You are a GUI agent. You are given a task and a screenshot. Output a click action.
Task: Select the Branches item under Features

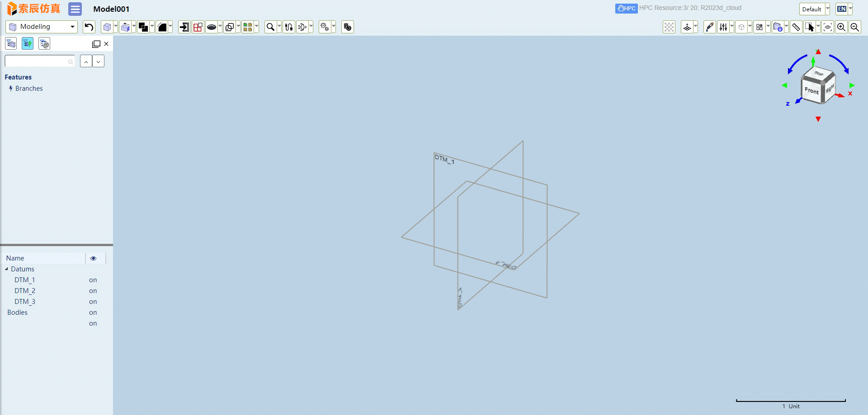tap(29, 89)
